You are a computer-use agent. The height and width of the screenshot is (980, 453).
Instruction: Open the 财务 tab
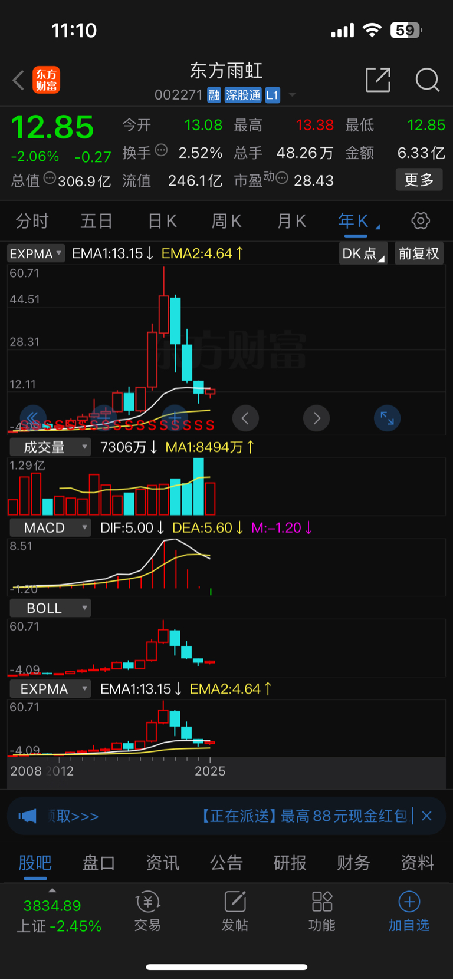coord(353,863)
